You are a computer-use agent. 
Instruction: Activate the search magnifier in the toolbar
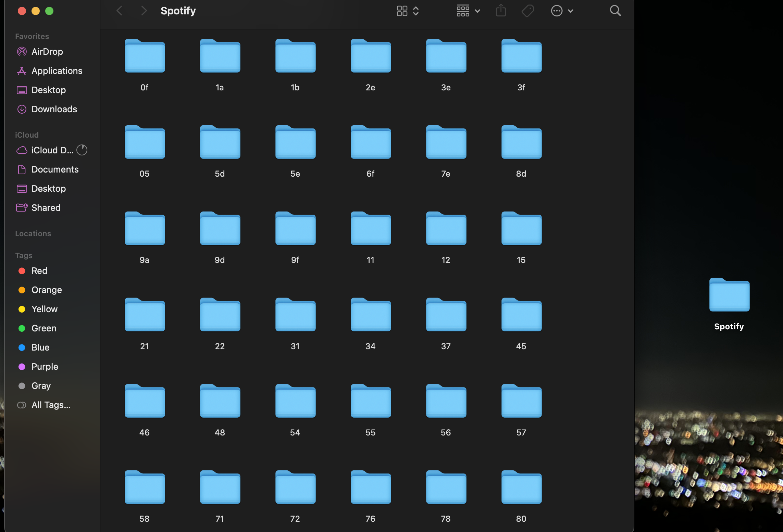(x=615, y=11)
